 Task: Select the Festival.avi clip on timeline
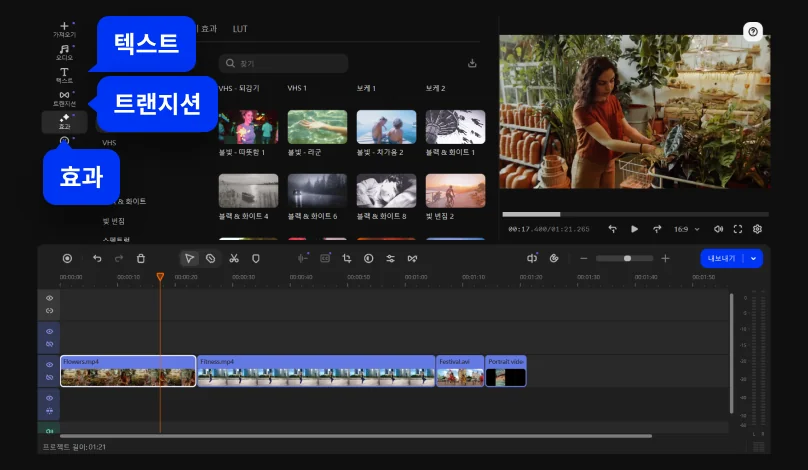[460, 371]
